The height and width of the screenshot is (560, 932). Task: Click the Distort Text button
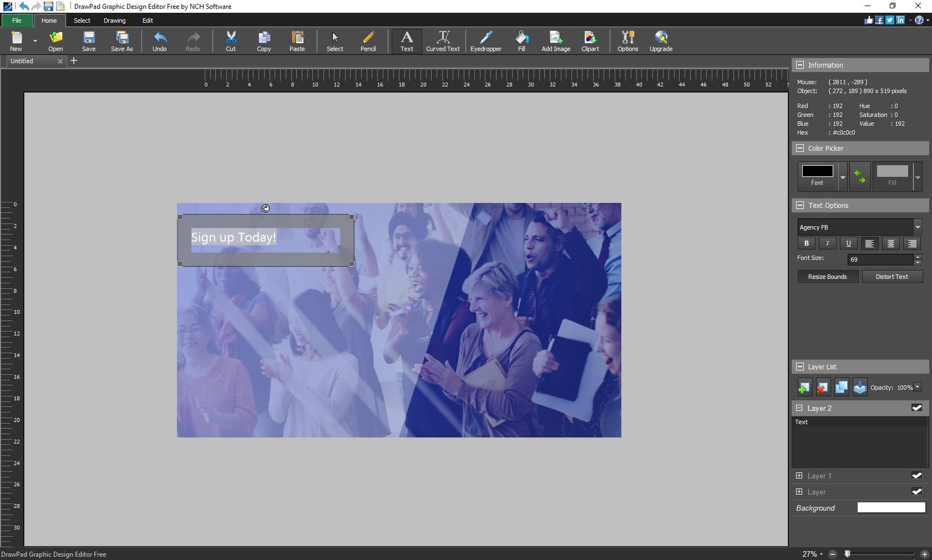tap(892, 276)
